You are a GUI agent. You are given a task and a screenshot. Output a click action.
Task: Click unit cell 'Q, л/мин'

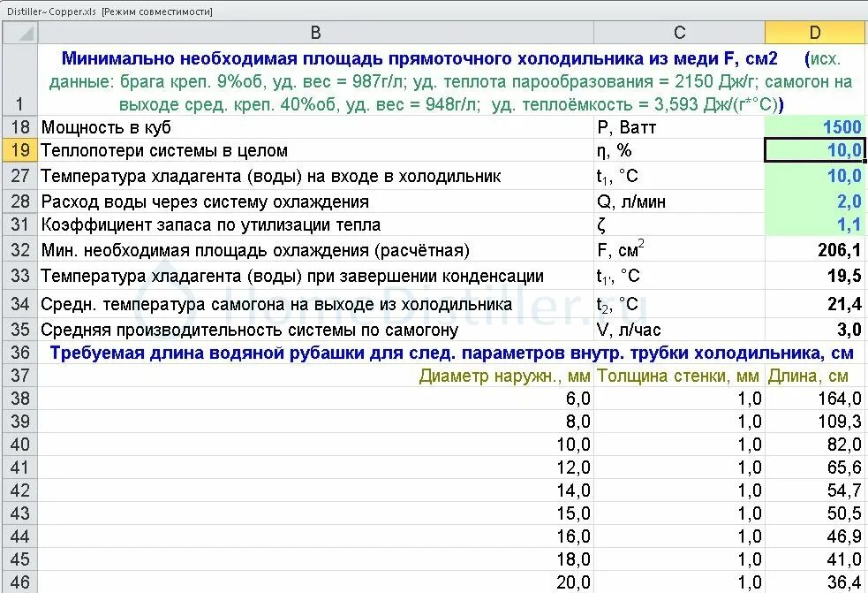tap(679, 201)
